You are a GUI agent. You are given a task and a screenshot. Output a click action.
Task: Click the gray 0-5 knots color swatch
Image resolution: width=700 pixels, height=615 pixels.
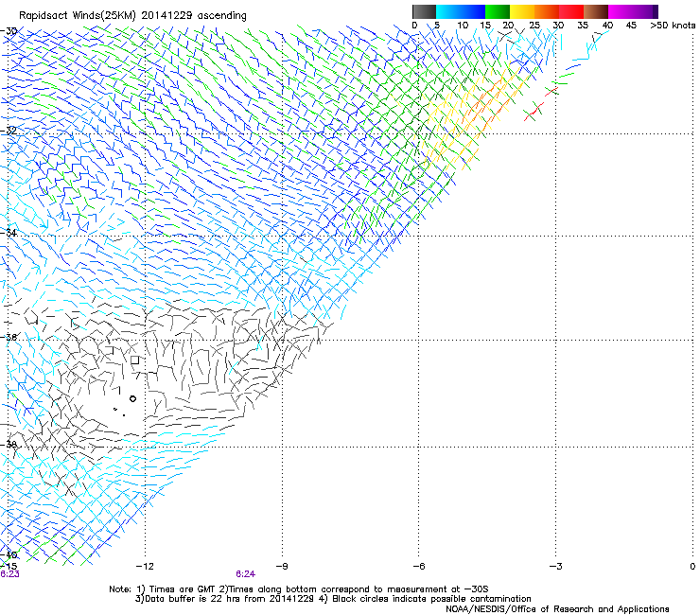click(424, 11)
